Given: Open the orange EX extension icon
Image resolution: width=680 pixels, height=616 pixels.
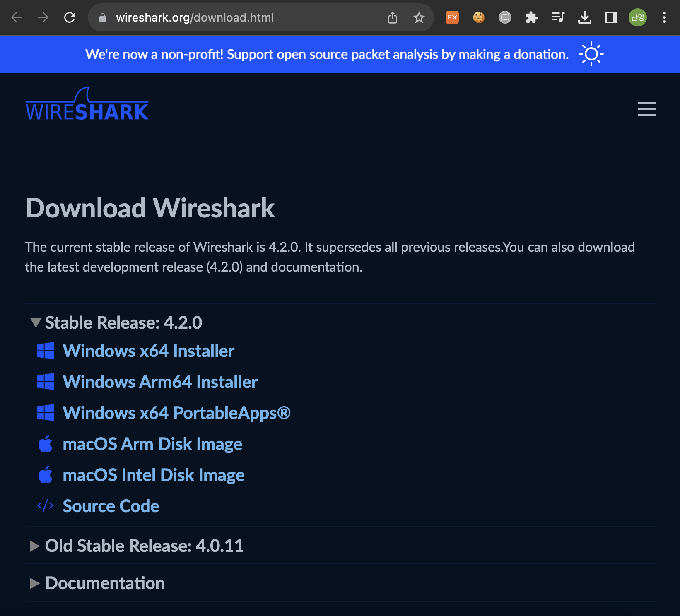Looking at the screenshot, I should point(452,17).
